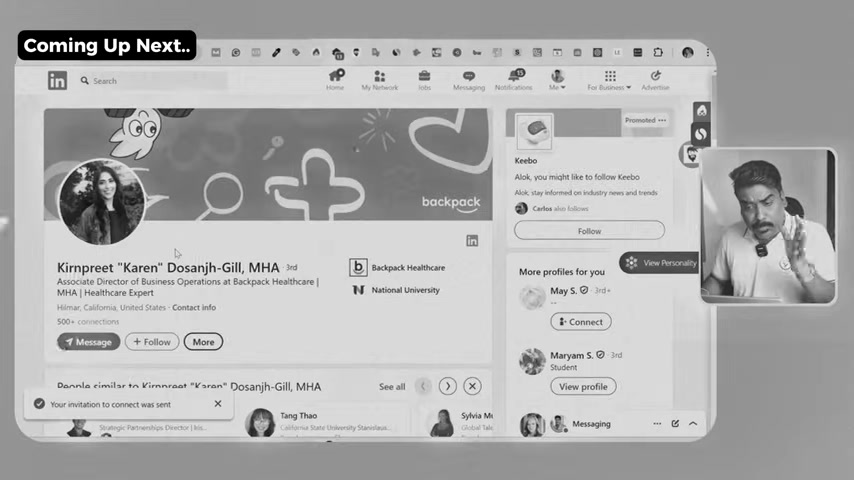Click the bearded avatar sidebar extension icon
This screenshot has width=854, height=480.
(x=691, y=155)
